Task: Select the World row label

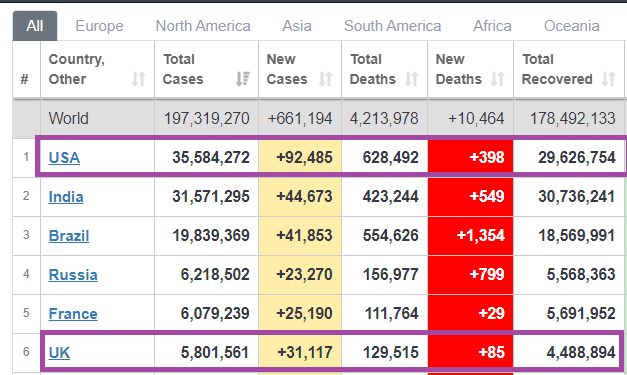Action: coord(69,118)
